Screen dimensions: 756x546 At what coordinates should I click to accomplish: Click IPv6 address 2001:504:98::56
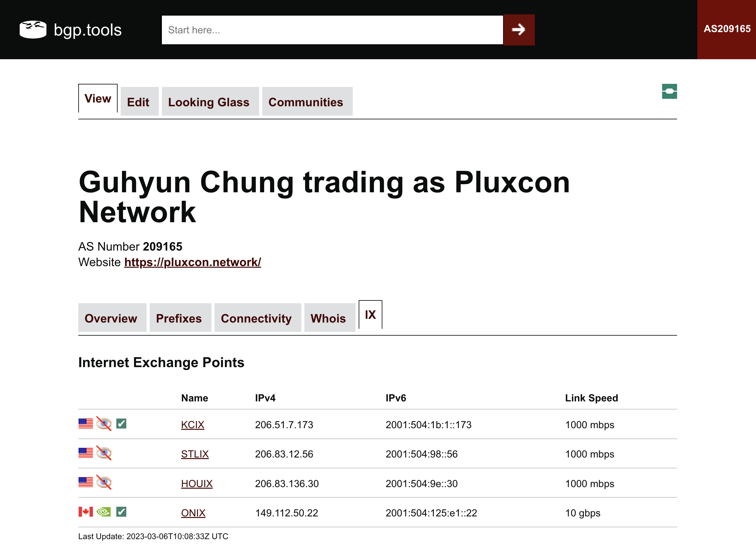coord(422,454)
